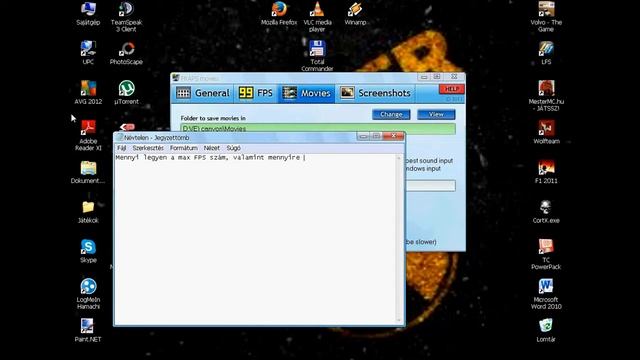This screenshot has height=360, width=640.
Task: Select the Movies tab in Fraps
Action: click(x=307, y=93)
